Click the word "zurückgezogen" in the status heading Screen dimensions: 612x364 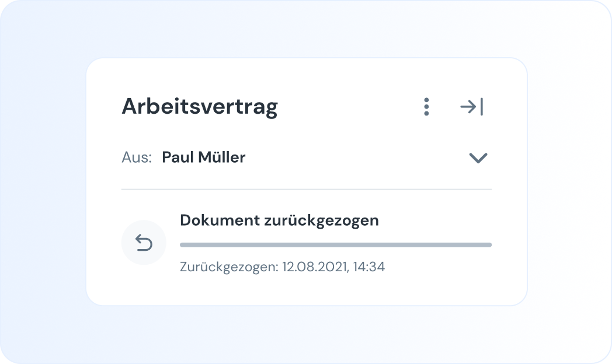pyautogui.click(x=322, y=220)
